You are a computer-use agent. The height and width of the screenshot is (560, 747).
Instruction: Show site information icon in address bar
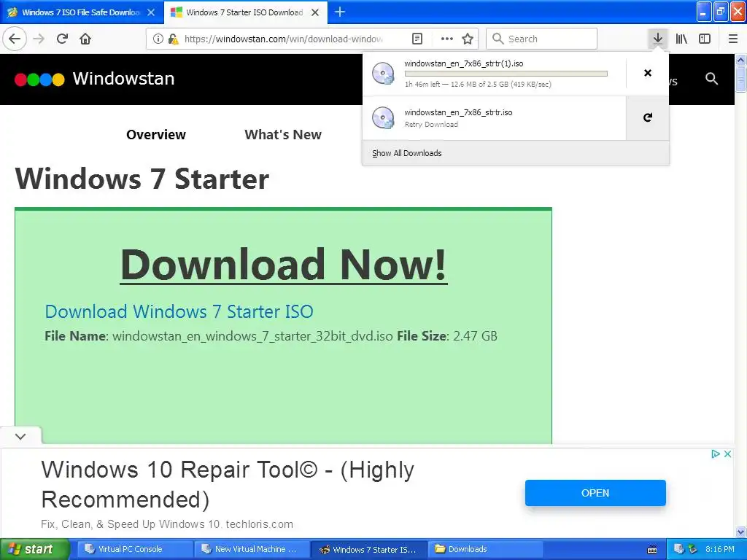click(x=158, y=39)
